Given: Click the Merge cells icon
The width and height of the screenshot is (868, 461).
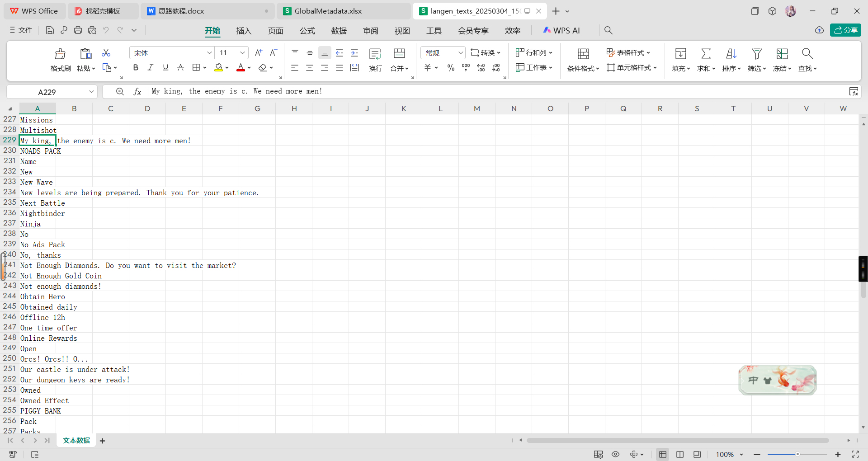Looking at the screenshot, I should click(x=399, y=54).
